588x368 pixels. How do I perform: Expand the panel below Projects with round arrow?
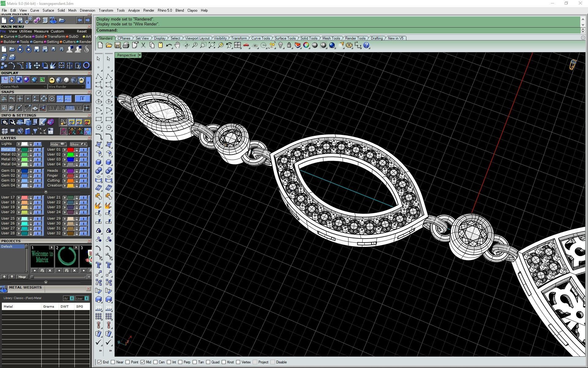[x=46, y=282]
